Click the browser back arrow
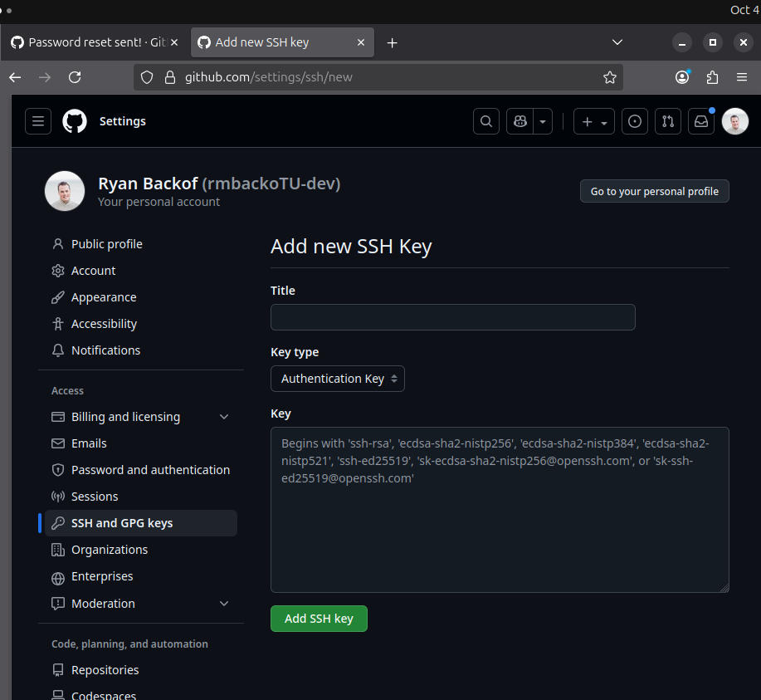This screenshot has height=700, width=761. [15, 77]
